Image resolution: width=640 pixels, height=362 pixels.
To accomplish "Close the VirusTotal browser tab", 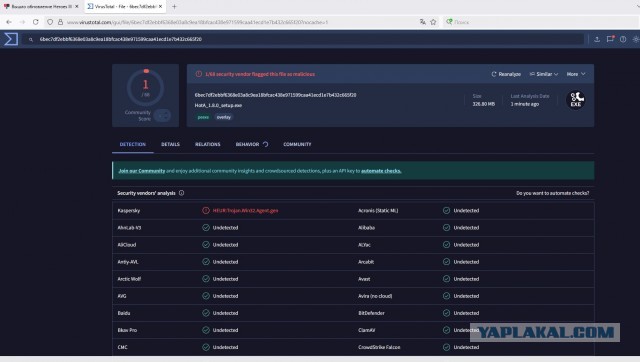I will click(x=160, y=7).
